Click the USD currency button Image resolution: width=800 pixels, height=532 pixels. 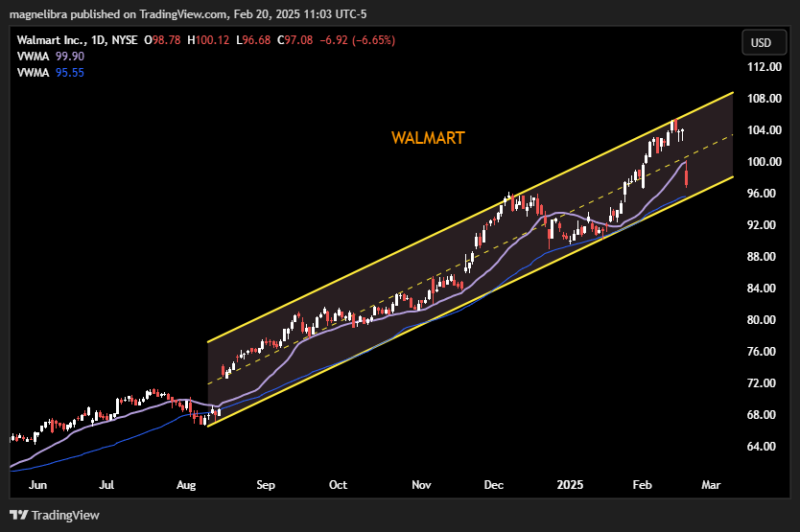(x=764, y=43)
